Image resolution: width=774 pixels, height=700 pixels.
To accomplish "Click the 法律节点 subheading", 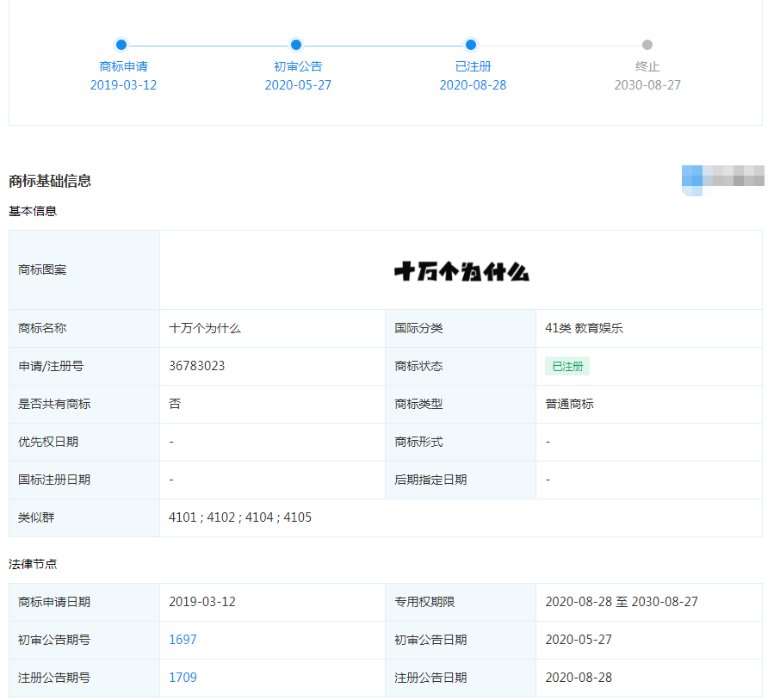I will 33,564.
